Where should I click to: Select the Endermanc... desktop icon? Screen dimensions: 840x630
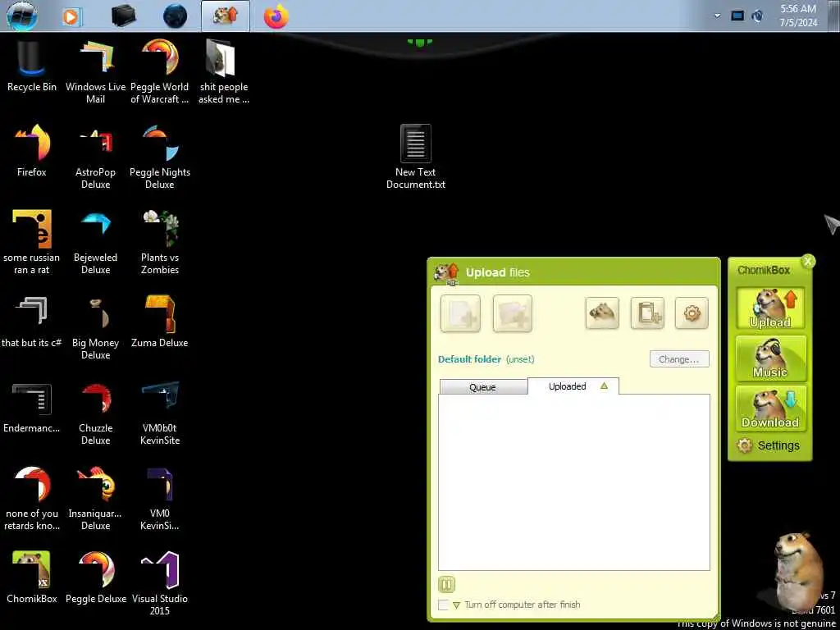32,407
